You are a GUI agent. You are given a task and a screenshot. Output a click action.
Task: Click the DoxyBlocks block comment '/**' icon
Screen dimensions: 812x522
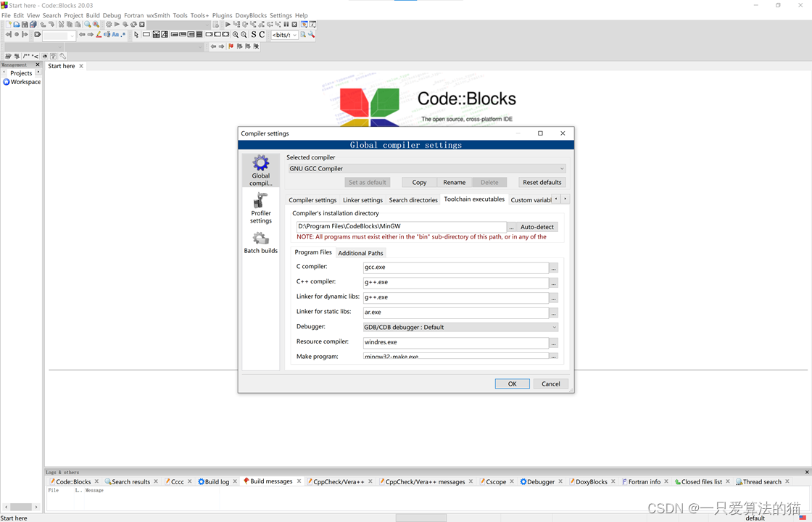(x=26, y=57)
